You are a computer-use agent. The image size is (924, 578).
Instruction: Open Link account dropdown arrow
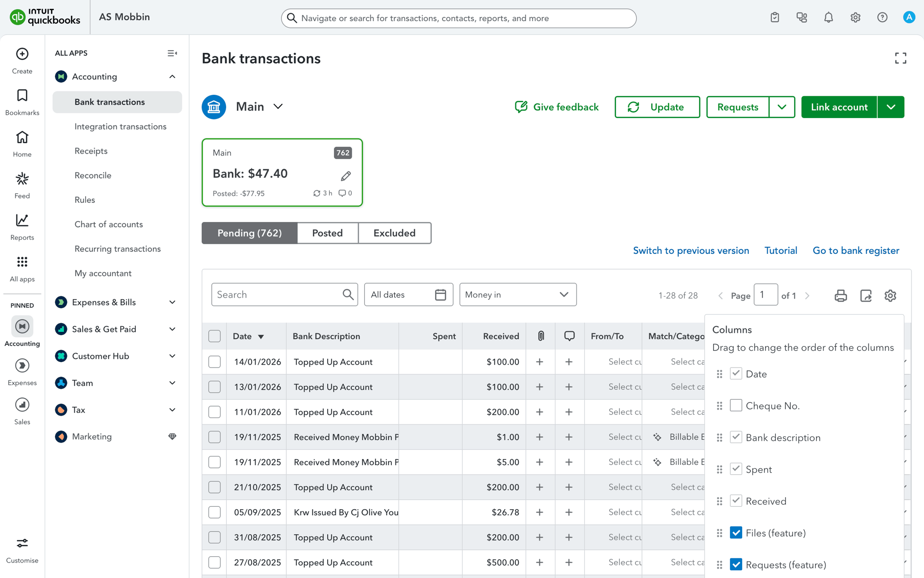pyautogui.click(x=891, y=107)
